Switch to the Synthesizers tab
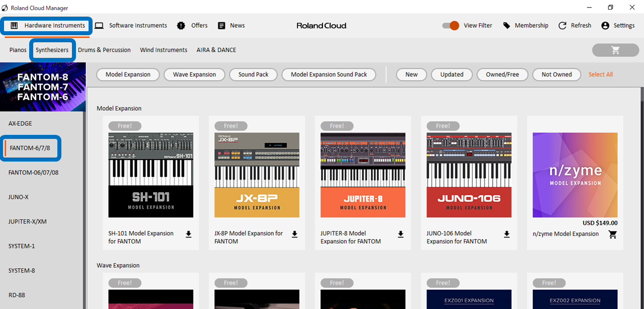This screenshot has width=644, height=309. 52,50
